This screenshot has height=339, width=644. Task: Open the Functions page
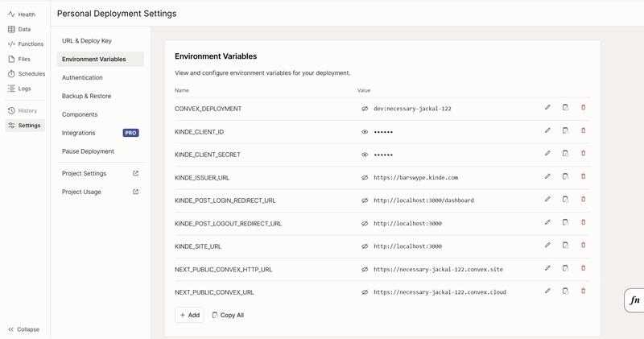pyautogui.click(x=25, y=44)
